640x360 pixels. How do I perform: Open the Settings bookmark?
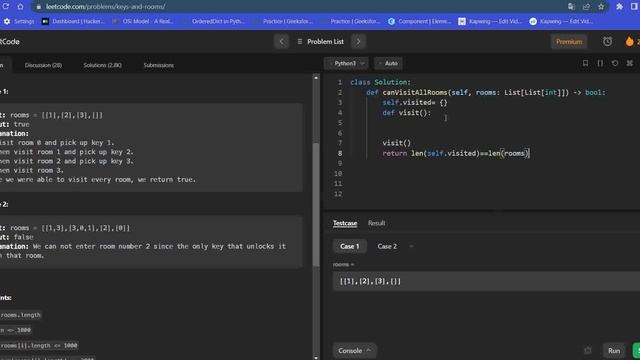pos(19,21)
